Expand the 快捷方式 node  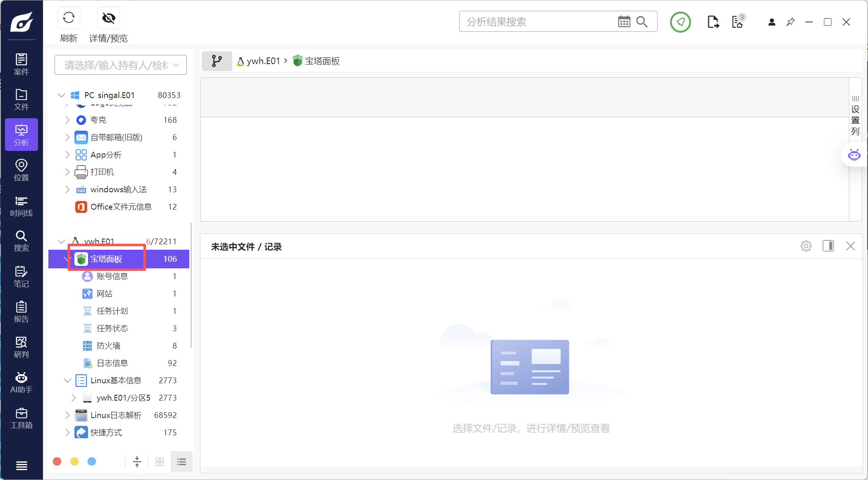coord(67,432)
